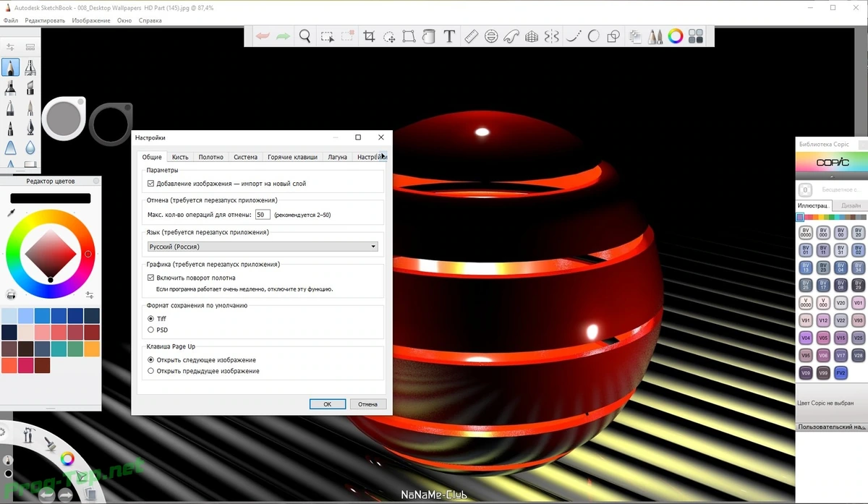
Task: Select the water-drop Smear brush
Action: coord(30,148)
